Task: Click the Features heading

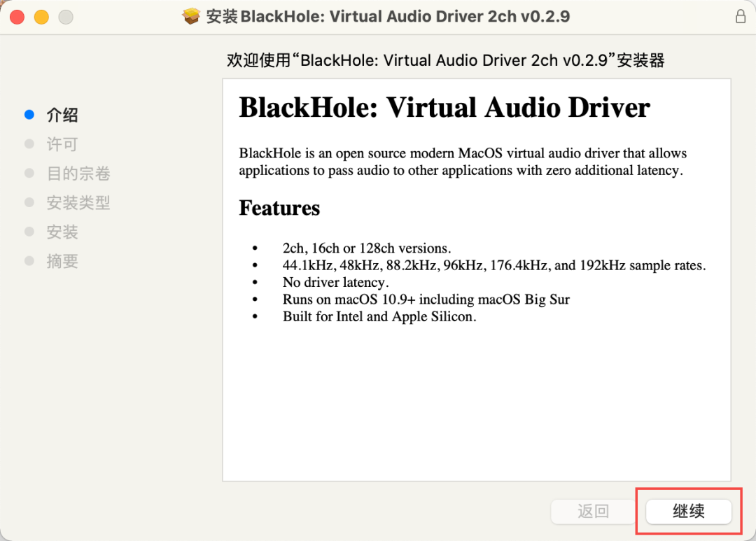Action: click(x=279, y=208)
